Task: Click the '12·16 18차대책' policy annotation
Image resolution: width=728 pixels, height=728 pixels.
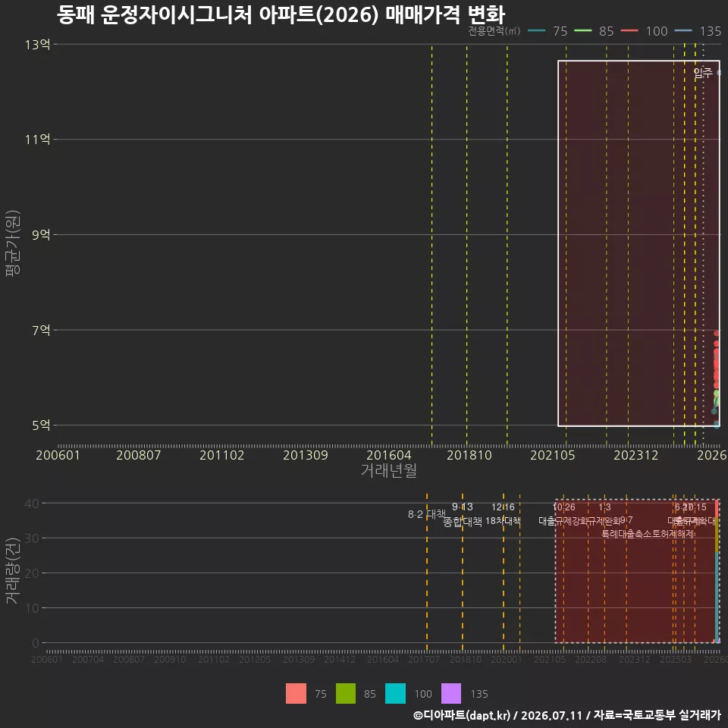Action: click(503, 514)
